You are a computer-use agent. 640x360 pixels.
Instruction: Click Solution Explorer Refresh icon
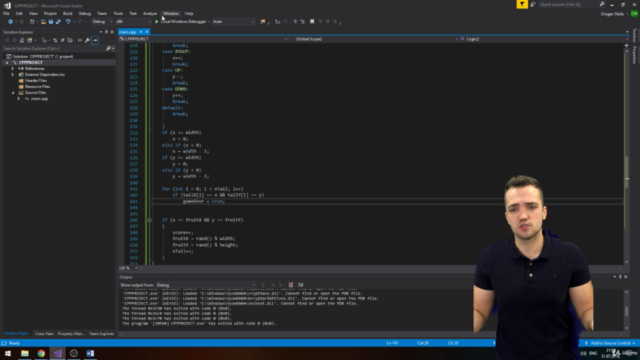55,40
